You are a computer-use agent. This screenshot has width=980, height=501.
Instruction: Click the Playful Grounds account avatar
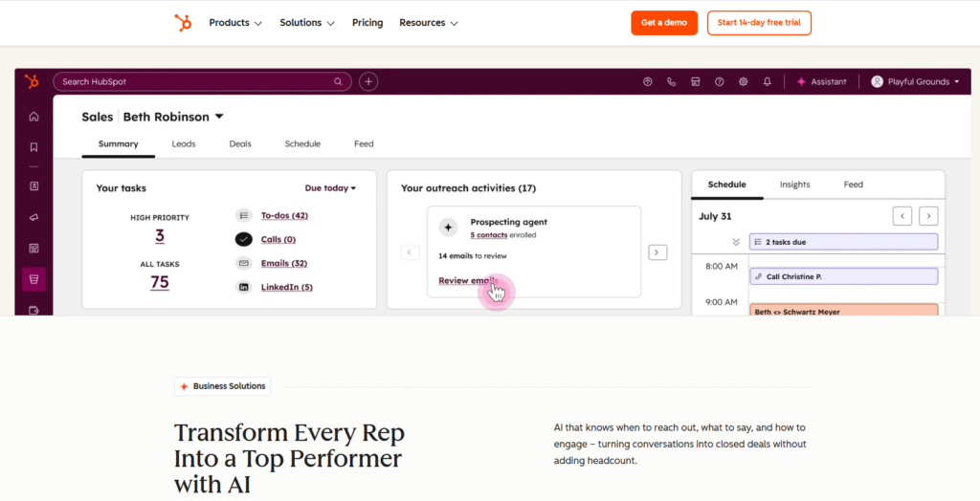(877, 82)
